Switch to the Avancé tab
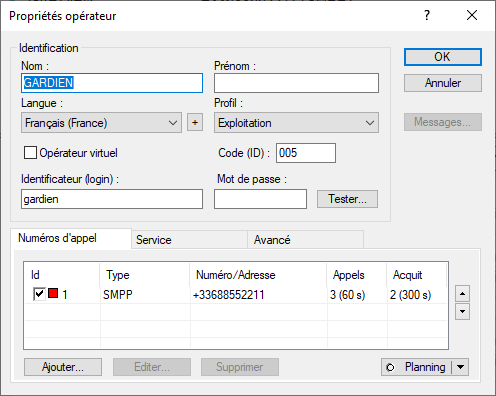496x396 pixels. pyautogui.click(x=305, y=240)
